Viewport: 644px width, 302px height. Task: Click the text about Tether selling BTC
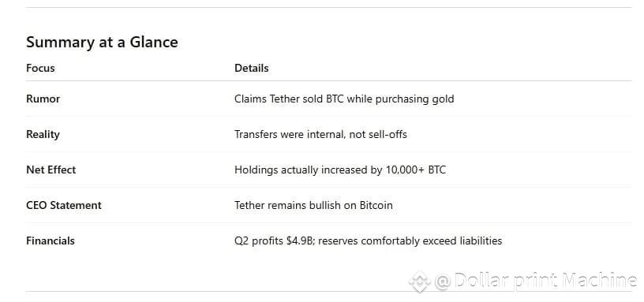coord(344,99)
